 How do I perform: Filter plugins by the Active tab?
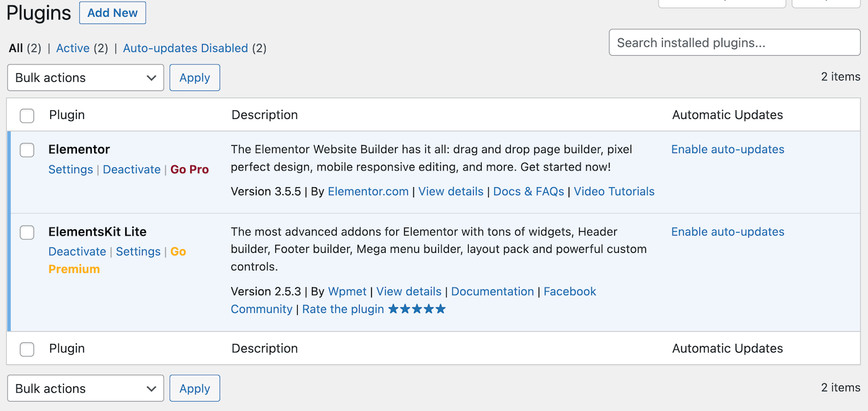pyautogui.click(x=73, y=48)
